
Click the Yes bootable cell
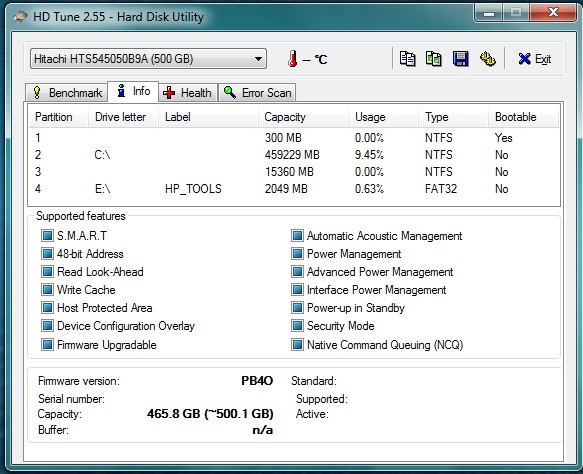[503, 138]
